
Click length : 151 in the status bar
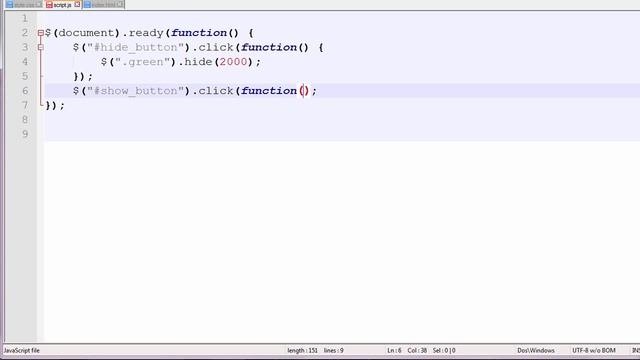(x=302, y=350)
